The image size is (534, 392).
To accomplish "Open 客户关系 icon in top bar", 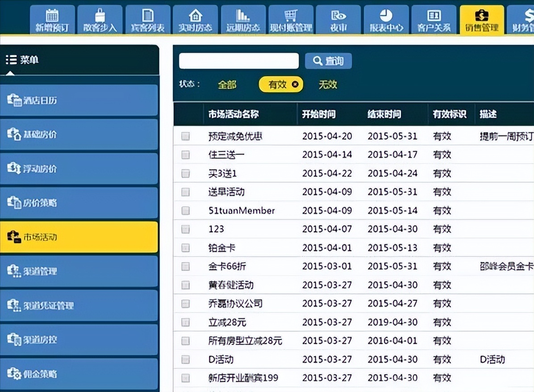I will (434, 15).
